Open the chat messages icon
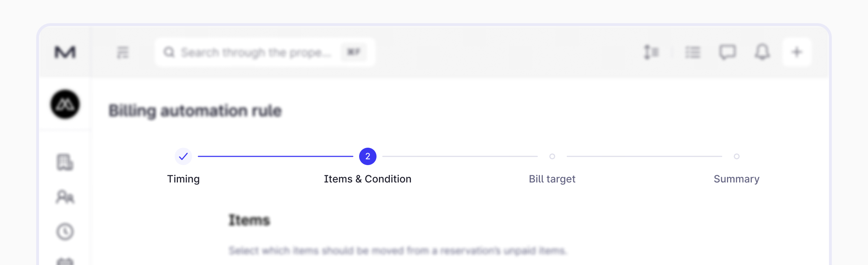Viewport: 868px width, 265px height. click(x=727, y=52)
